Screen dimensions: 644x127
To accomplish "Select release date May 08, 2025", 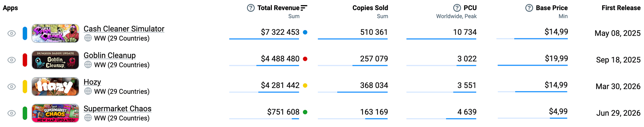I will 618,33.
